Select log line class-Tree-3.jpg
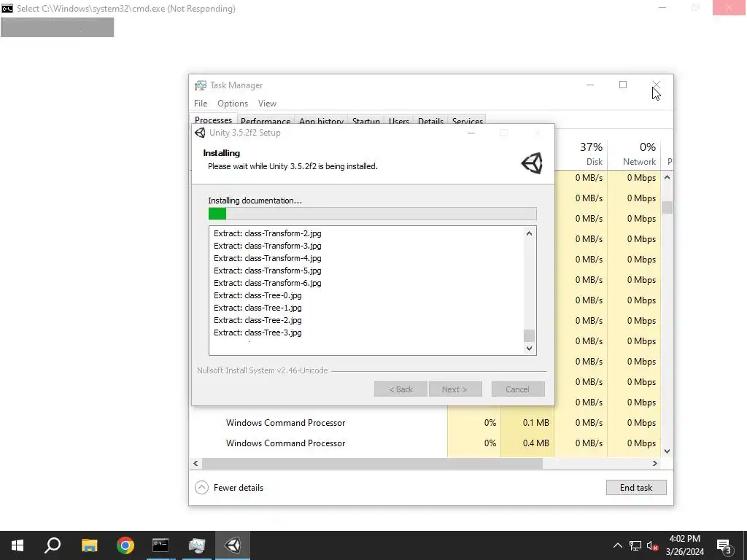The height and width of the screenshot is (560, 747). click(x=258, y=332)
